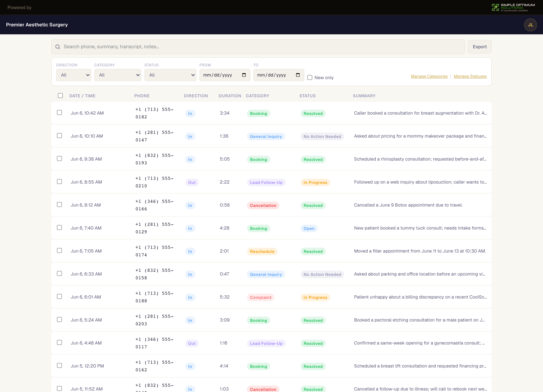Open the To date calendar picker icon
543x392 pixels.
[298, 75]
